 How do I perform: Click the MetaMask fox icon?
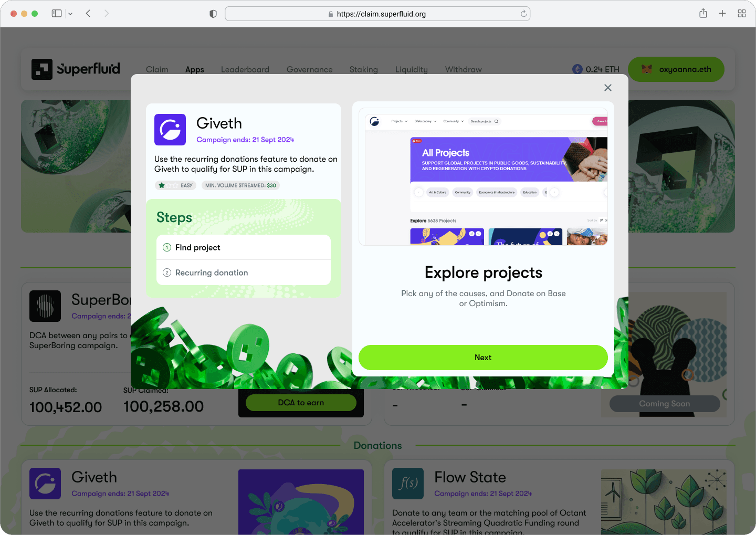(x=647, y=69)
